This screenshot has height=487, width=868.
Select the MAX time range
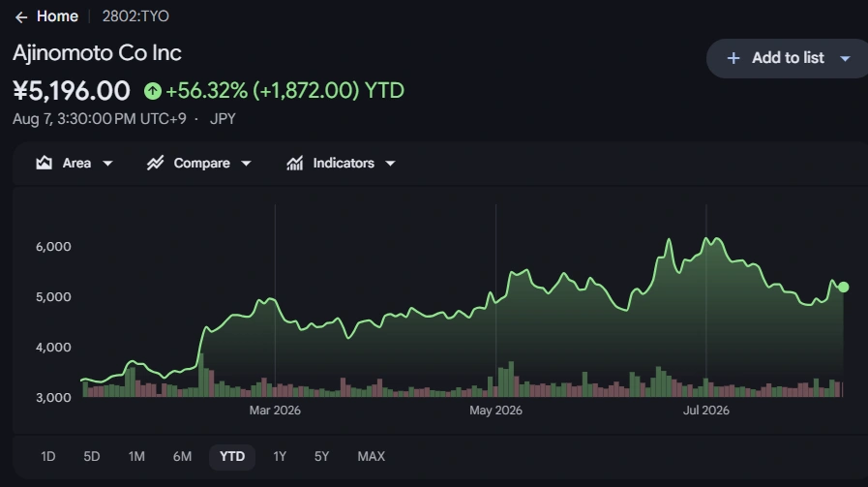(371, 457)
